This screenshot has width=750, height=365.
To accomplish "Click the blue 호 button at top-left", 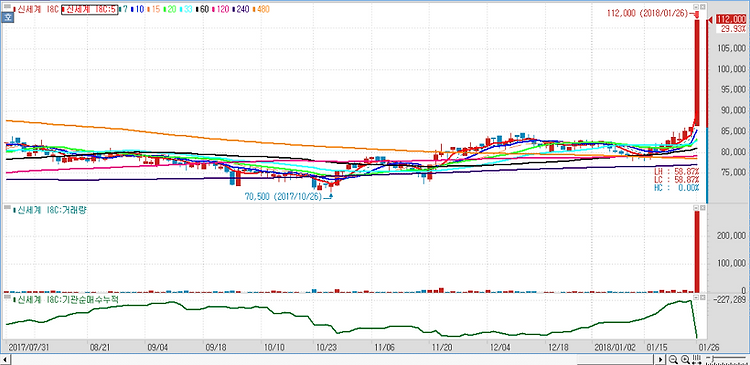I will click(7, 18).
